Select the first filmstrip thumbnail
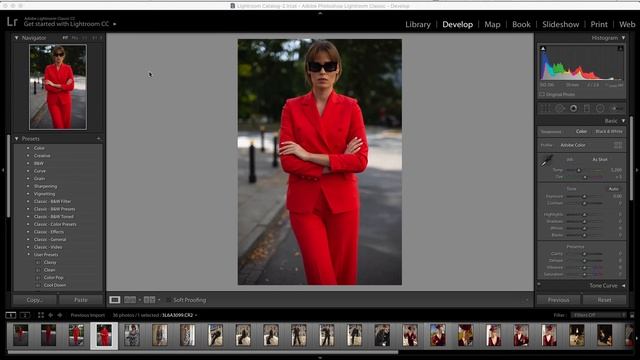Viewport: 640px width, 360px height. (x=20, y=335)
